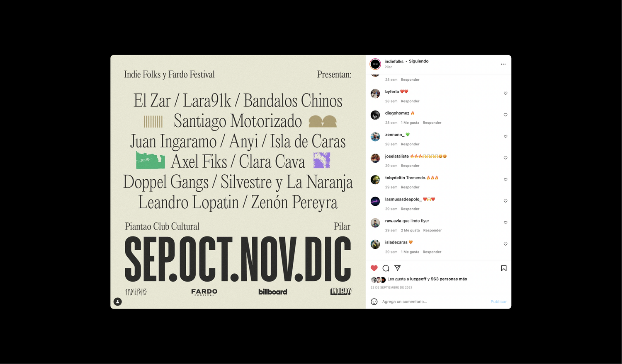View likes for raw.avla's comment
The height and width of the screenshot is (364, 622).
coord(410,230)
